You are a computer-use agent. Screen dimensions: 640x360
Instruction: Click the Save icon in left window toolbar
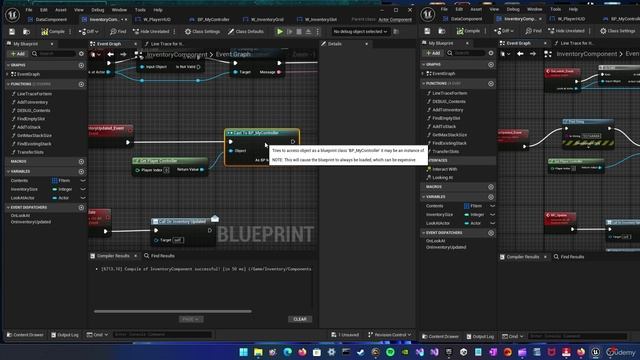coord(12,31)
